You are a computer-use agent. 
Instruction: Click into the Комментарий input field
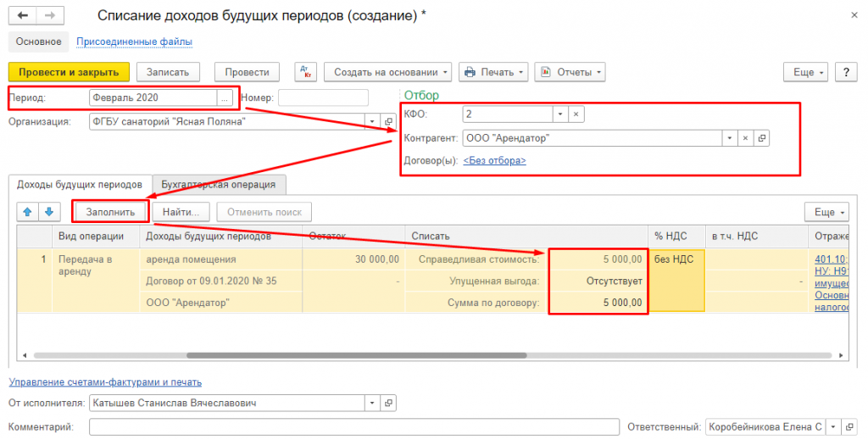353,426
